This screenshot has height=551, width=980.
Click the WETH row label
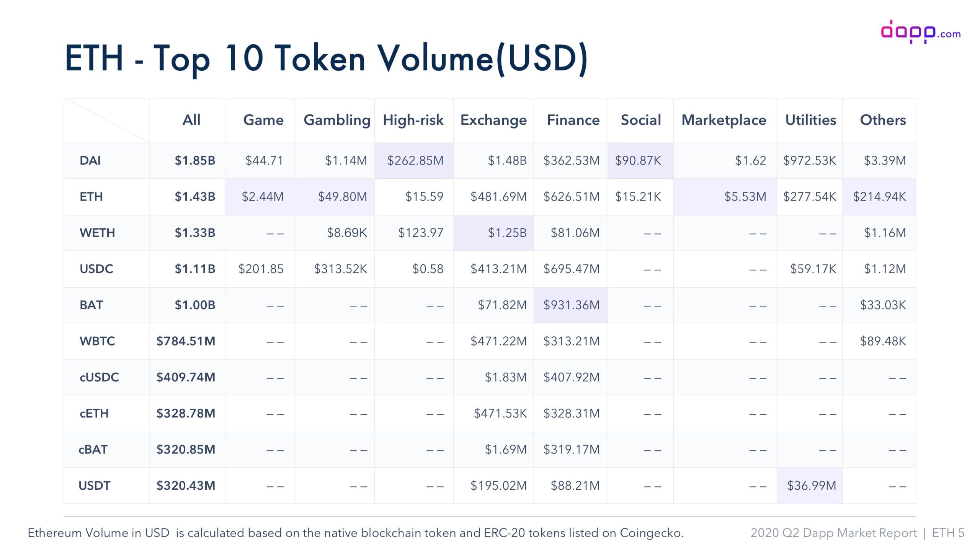pyautogui.click(x=97, y=233)
